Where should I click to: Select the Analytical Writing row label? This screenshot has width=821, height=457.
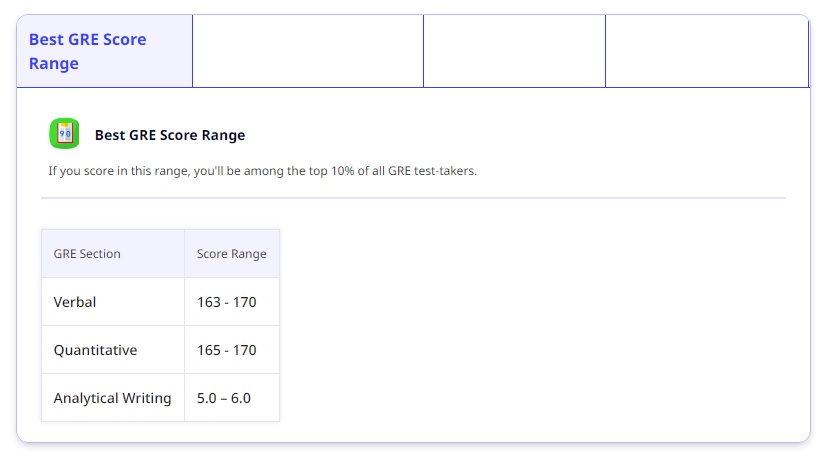point(113,398)
